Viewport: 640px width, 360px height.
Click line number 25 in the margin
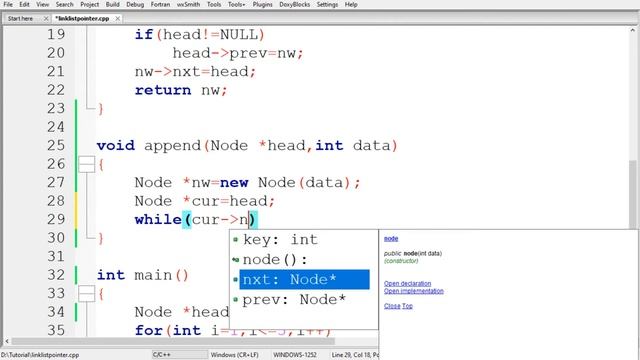coord(56,146)
